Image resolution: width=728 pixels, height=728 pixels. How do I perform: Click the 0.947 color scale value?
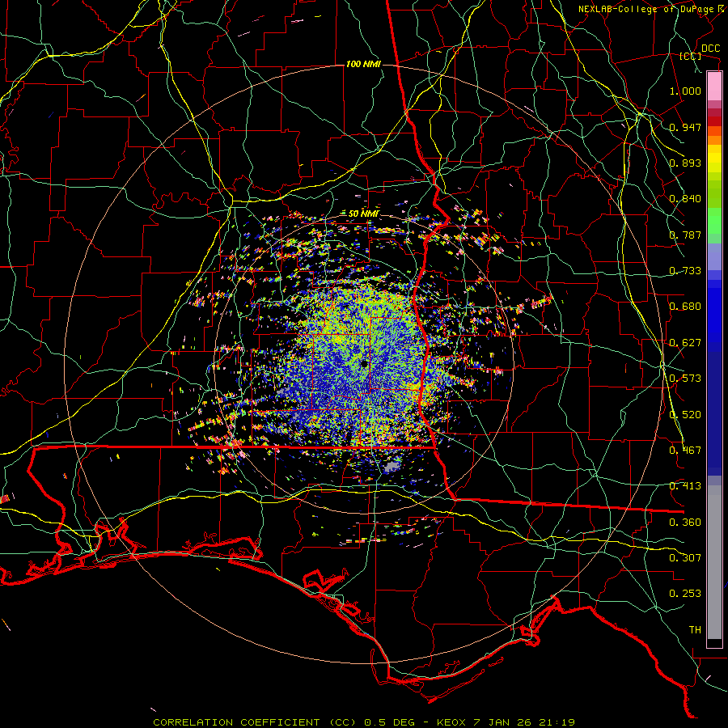point(685,127)
